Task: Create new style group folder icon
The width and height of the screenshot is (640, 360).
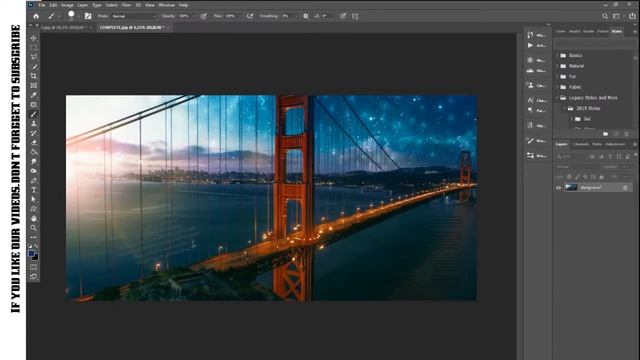Action: (x=606, y=134)
